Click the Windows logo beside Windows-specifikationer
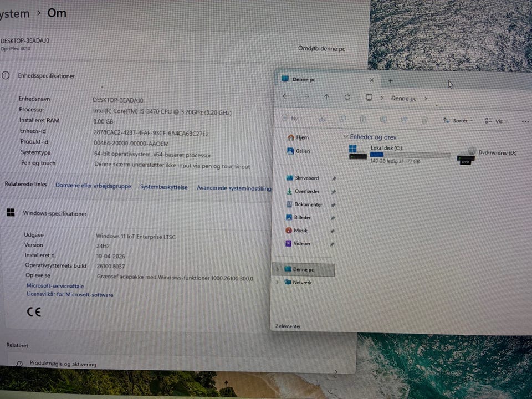The width and height of the screenshot is (532, 399). (11, 212)
